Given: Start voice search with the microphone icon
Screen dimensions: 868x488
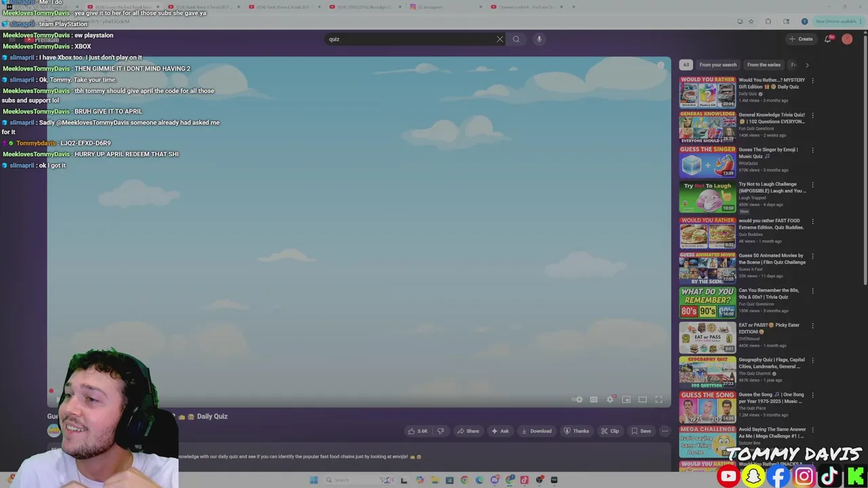Looking at the screenshot, I should click(539, 39).
